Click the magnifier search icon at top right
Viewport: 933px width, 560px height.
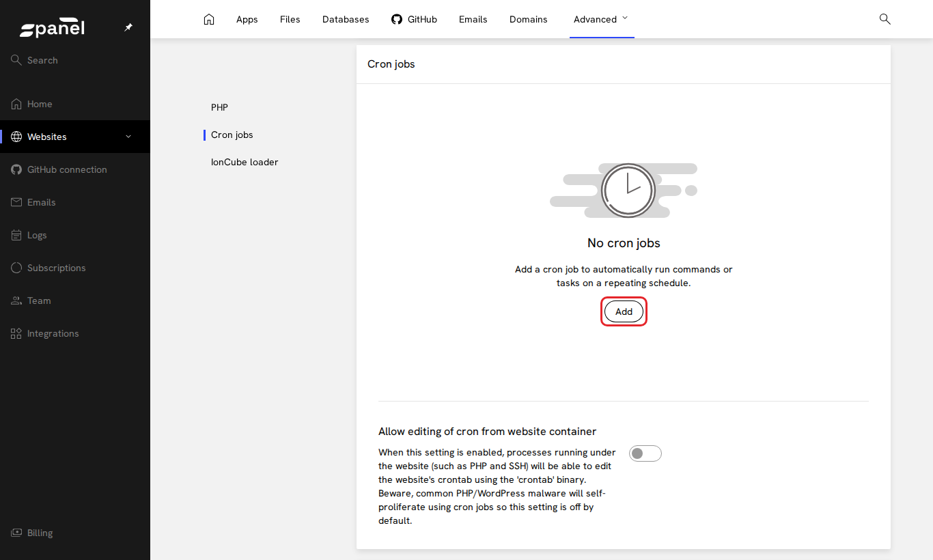[885, 19]
